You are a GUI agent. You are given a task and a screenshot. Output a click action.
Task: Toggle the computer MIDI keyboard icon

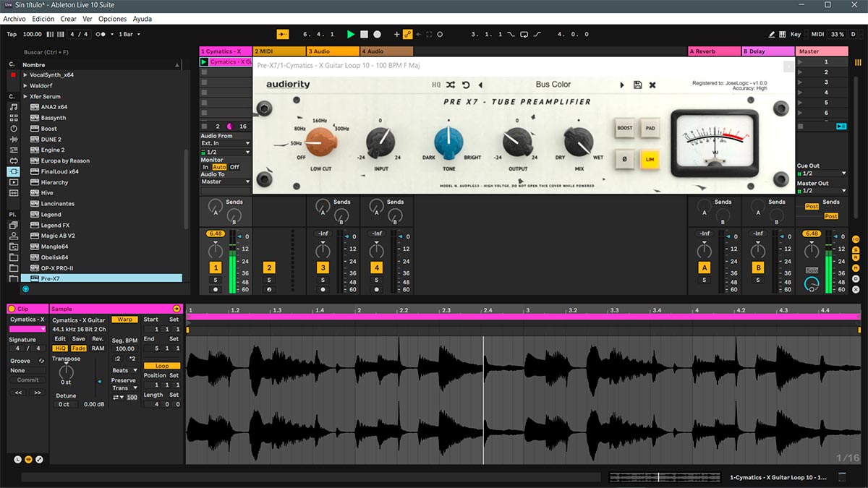[x=783, y=34]
